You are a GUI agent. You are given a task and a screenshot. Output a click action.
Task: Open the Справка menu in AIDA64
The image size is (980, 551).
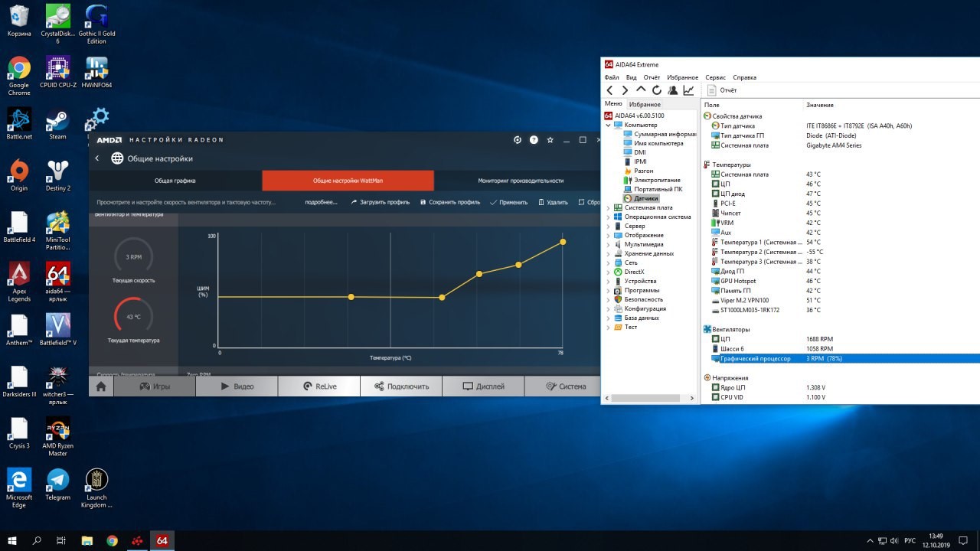coord(745,77)
